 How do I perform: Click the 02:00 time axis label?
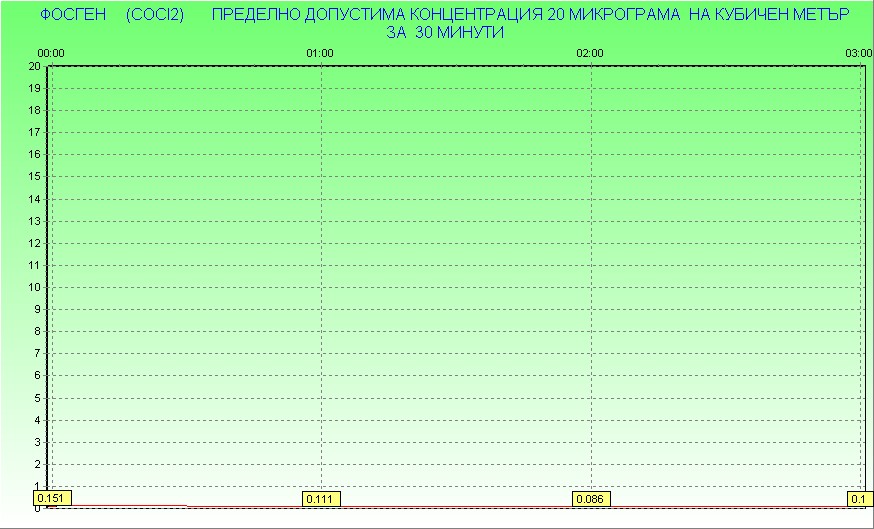point(590,53)
